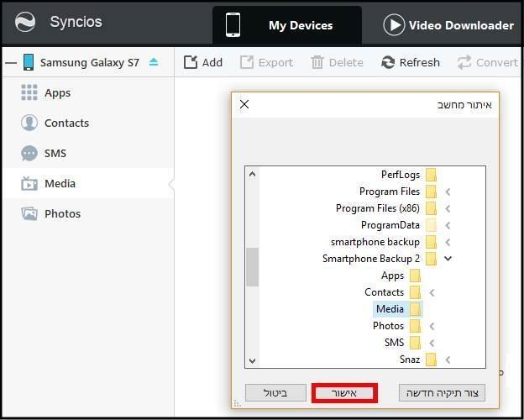Click folder icon next to Snaz

tap(431, 360)
